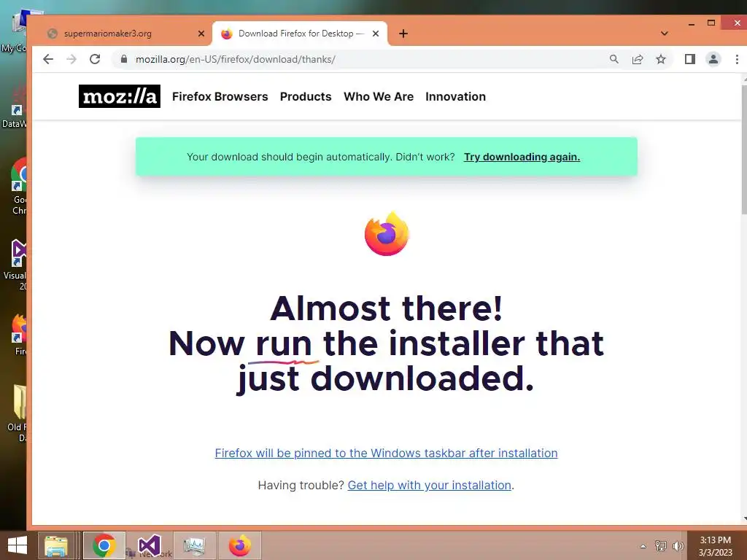Click Get help with your installation
Viewport: 747px width, 560px height.
[429, 485]
